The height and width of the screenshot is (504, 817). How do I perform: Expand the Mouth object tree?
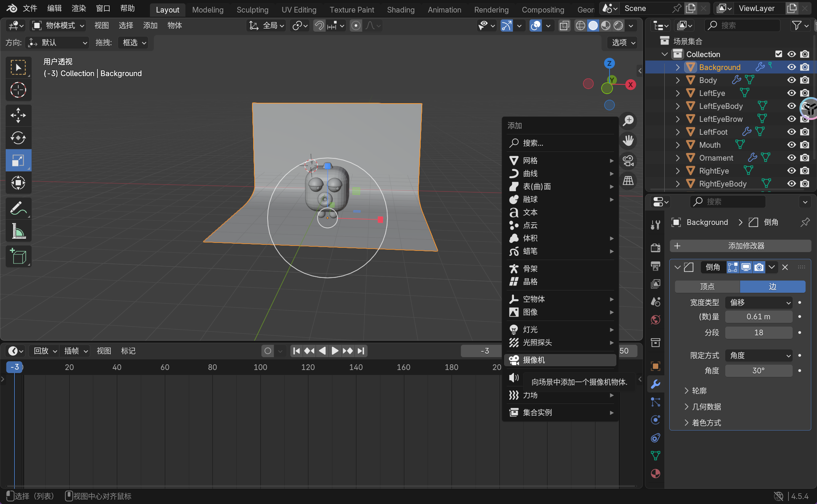click(677, 145)
